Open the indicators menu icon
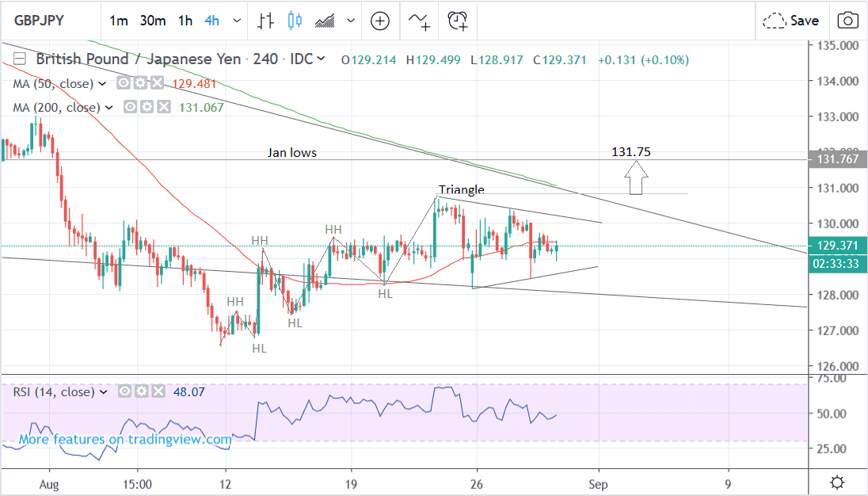The height and width of the screenshot is (496, 868). pyautogui.click(x=419, y=21)
